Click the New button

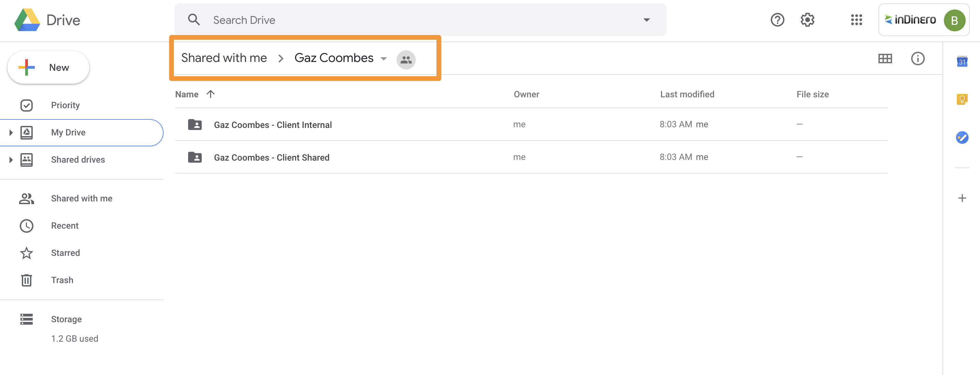click(48, 68)
